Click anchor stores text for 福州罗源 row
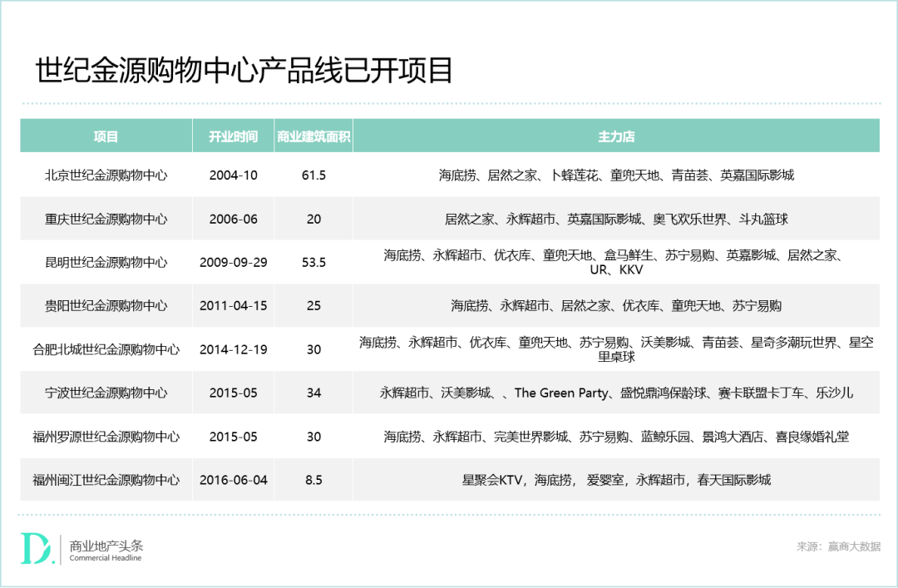The width and height of the screenshot is (898, 588). (616, 437)
